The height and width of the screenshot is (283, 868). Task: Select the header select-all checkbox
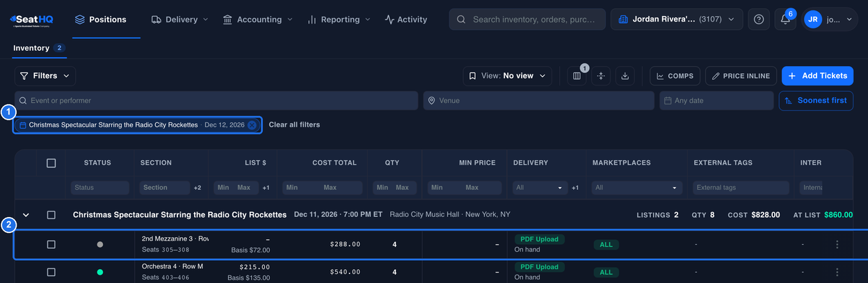(x=51, y=163)
